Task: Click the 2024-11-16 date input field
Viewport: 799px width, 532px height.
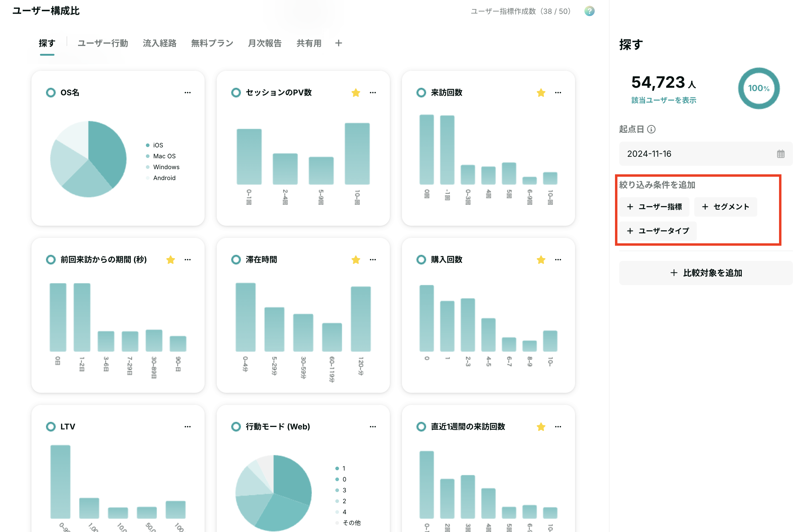Action: pyautogui.click(x=706, y=154)
